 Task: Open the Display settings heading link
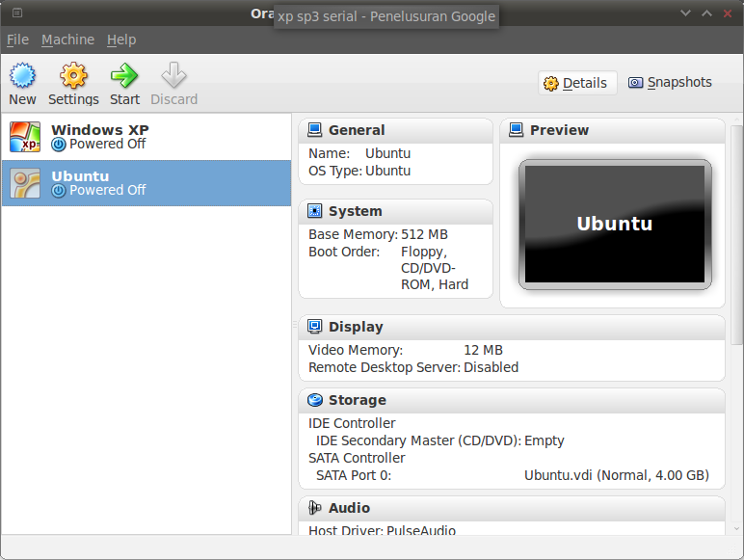click(356, 327)
